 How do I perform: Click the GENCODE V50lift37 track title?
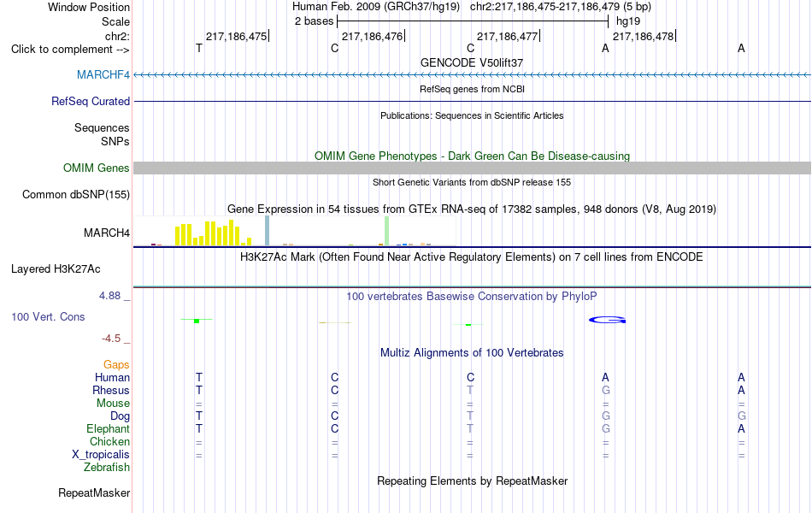(472, 62)
